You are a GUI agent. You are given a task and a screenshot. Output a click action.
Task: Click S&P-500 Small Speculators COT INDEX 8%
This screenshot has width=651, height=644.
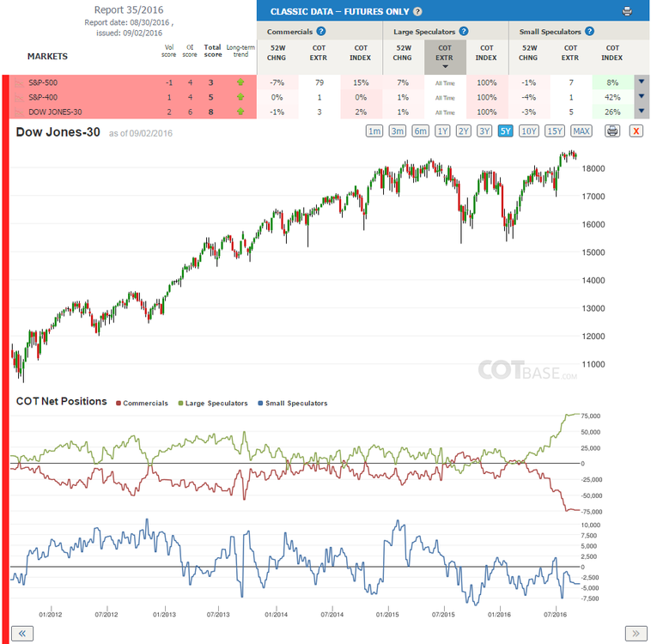(x=613, y=82)
